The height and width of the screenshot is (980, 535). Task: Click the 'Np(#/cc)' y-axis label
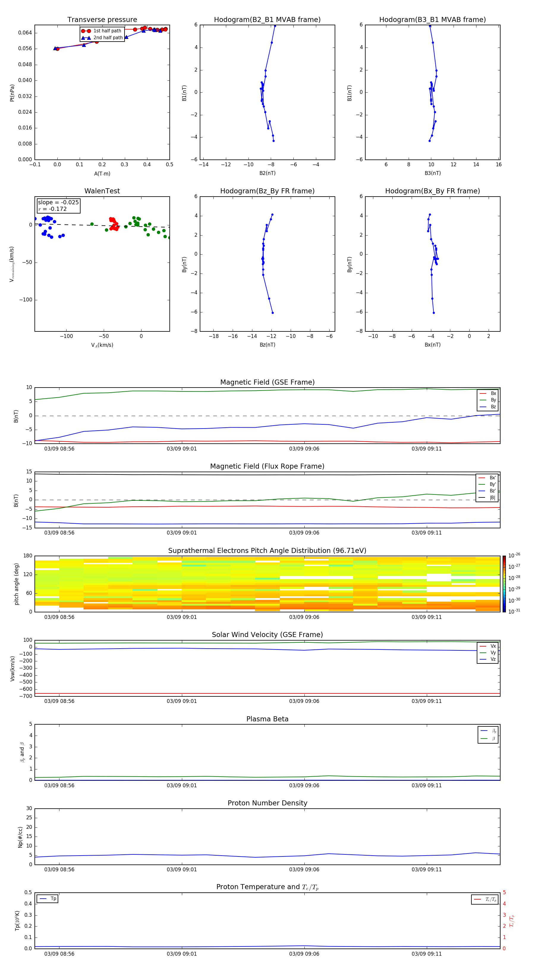pos(20,837)
